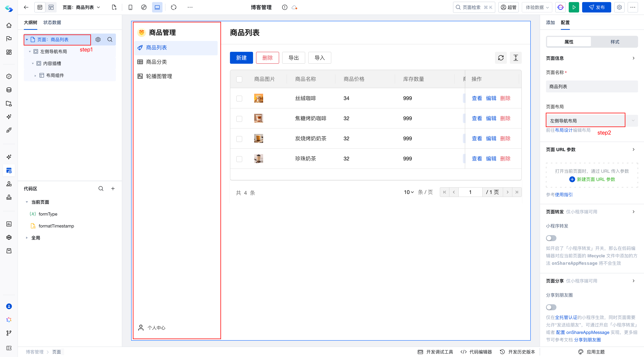Click the 布局设计 link
The image size is (644, 357).
pyautogui.click(x=563, y=130)
